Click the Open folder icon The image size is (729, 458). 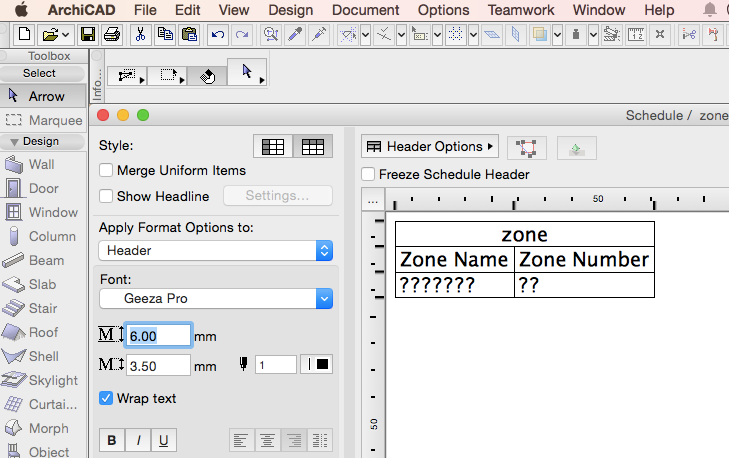tap(50, 34)
